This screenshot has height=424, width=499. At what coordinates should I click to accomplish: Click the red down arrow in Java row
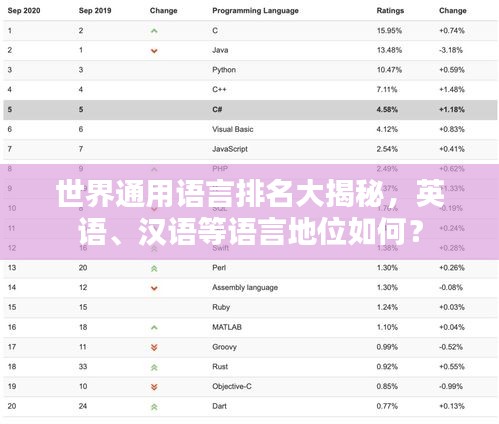154,51
